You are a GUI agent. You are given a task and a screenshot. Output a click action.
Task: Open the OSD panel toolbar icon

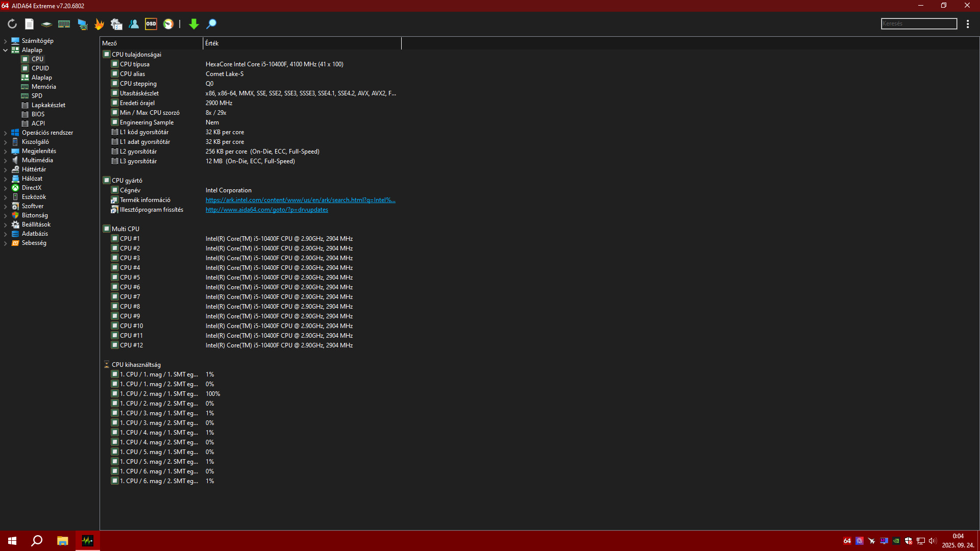pos(151,24)
